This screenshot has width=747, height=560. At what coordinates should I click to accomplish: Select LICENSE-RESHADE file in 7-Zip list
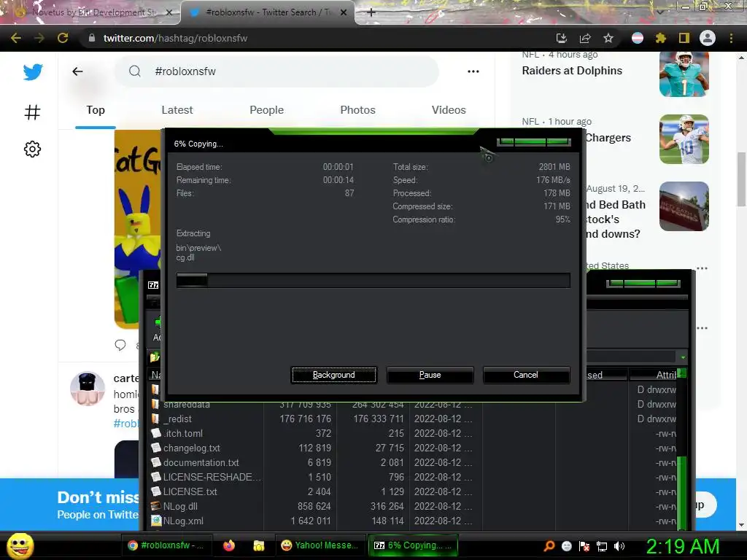click(x=212, y=477)
